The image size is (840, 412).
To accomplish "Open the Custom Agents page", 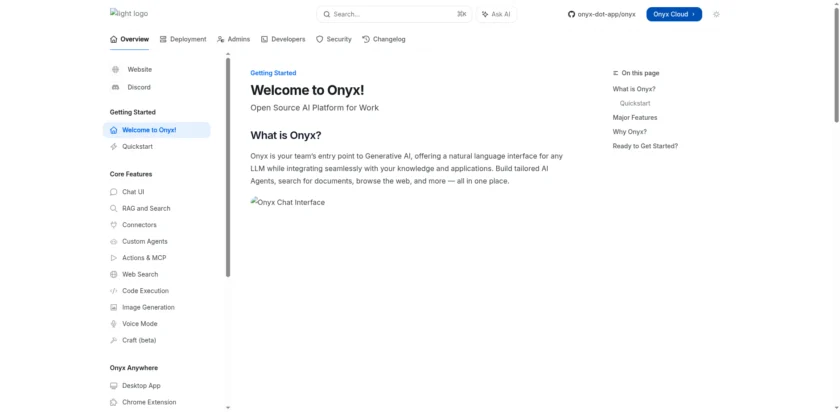I will [x=156, y=242].
